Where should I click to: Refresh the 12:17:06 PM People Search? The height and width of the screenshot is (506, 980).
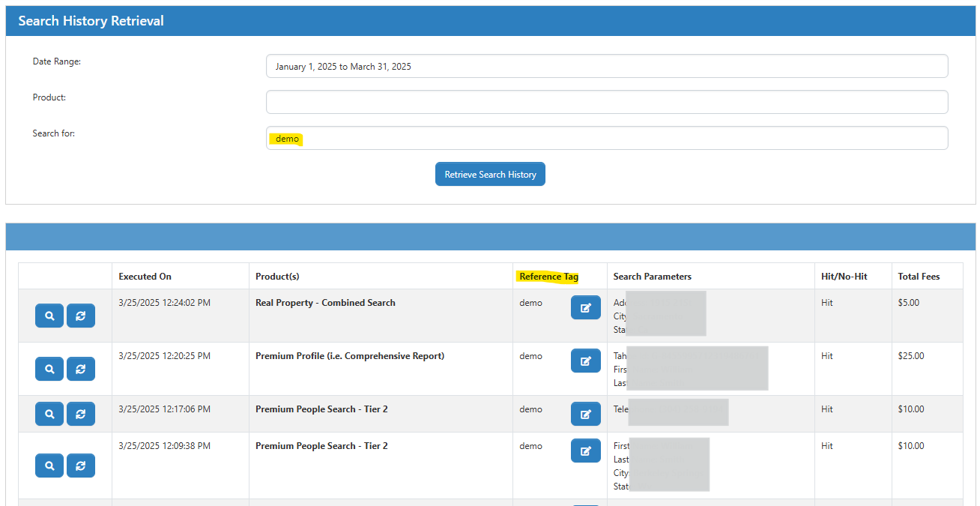[x=81, y=413]
